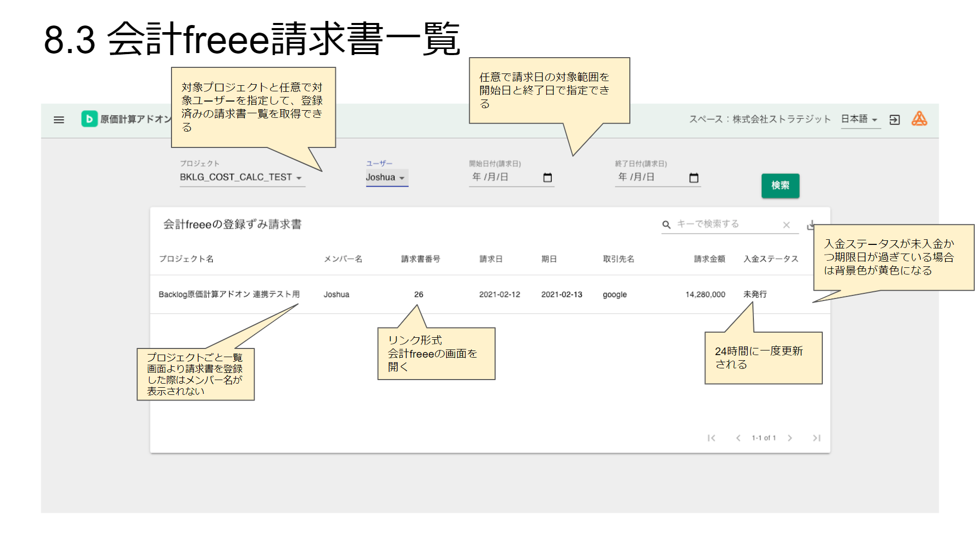Sort by プロジェクト名 column header
This screenshot has height=551, width=980.
point(186,259)
